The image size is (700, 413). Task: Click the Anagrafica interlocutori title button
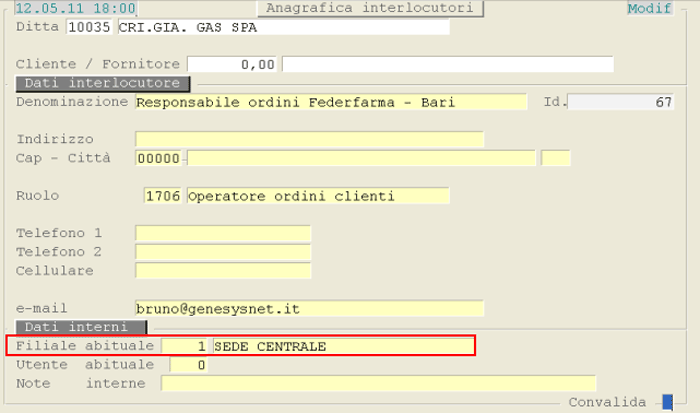(370, 9)
